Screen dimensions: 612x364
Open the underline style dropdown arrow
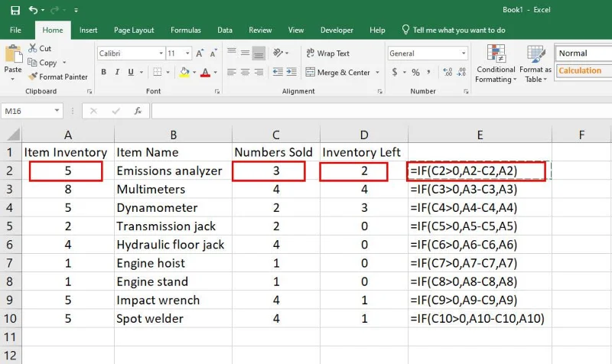coord(142,72)
